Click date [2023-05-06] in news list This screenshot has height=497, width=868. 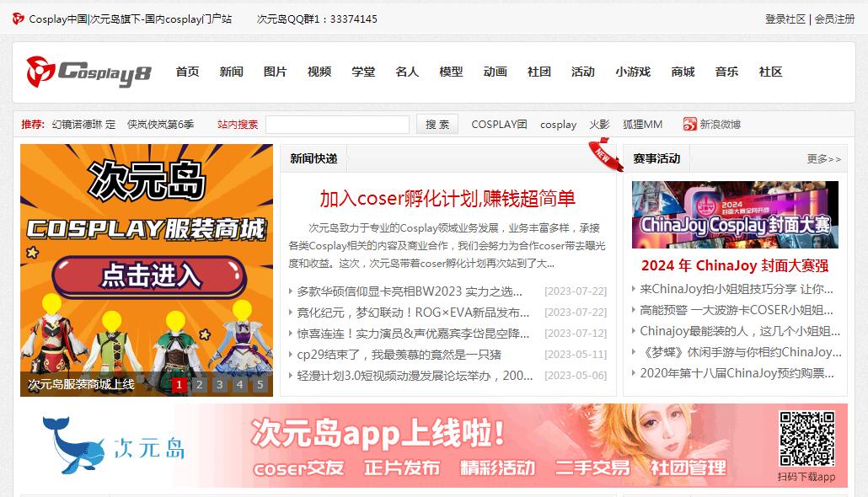(x=576, y=375)
